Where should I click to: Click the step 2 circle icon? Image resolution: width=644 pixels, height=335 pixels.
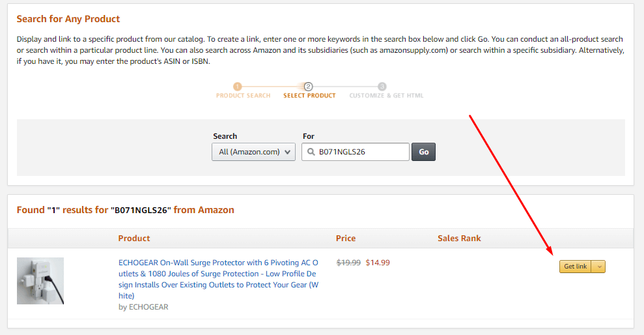click(x=309, y=87)
